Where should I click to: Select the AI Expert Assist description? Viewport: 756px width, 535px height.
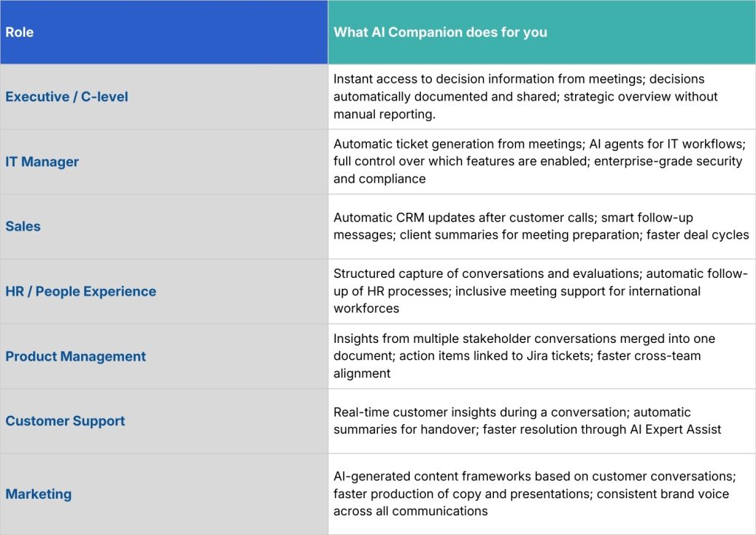pos(527,420)
